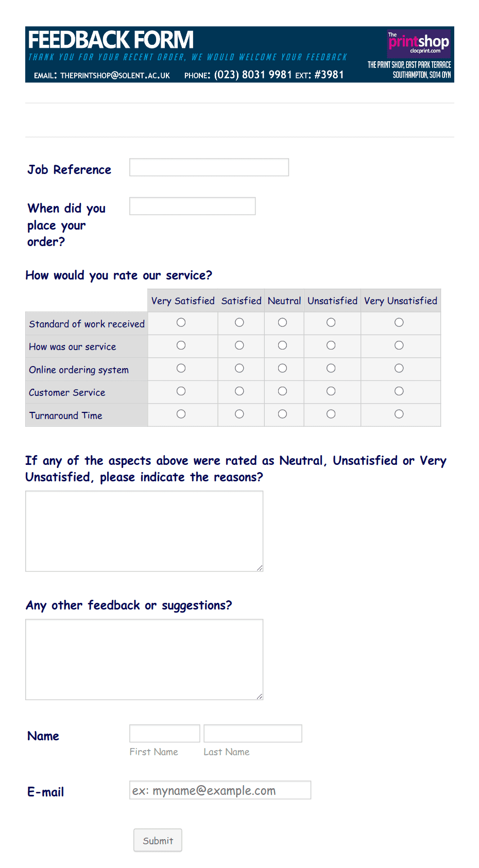
Task: Click the E-mail input field
Action: pyautogui.click(x=220, y=790)
